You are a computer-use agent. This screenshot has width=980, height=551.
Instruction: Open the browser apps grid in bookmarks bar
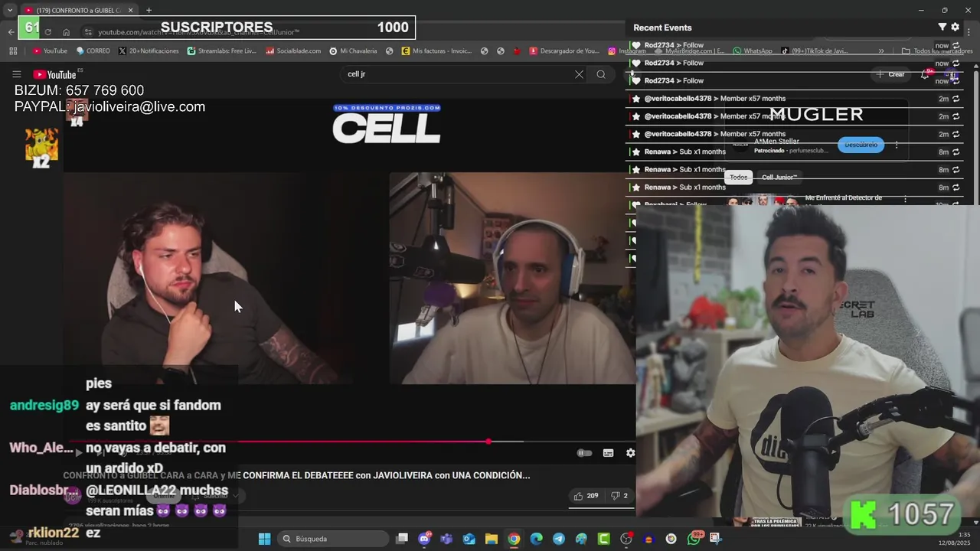click(x=13, y=51)
